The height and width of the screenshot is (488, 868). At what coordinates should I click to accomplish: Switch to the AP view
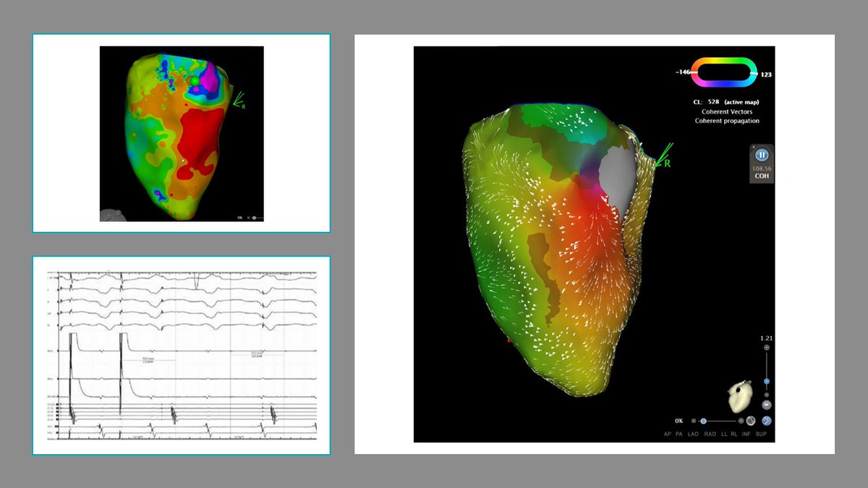[668, 434]
